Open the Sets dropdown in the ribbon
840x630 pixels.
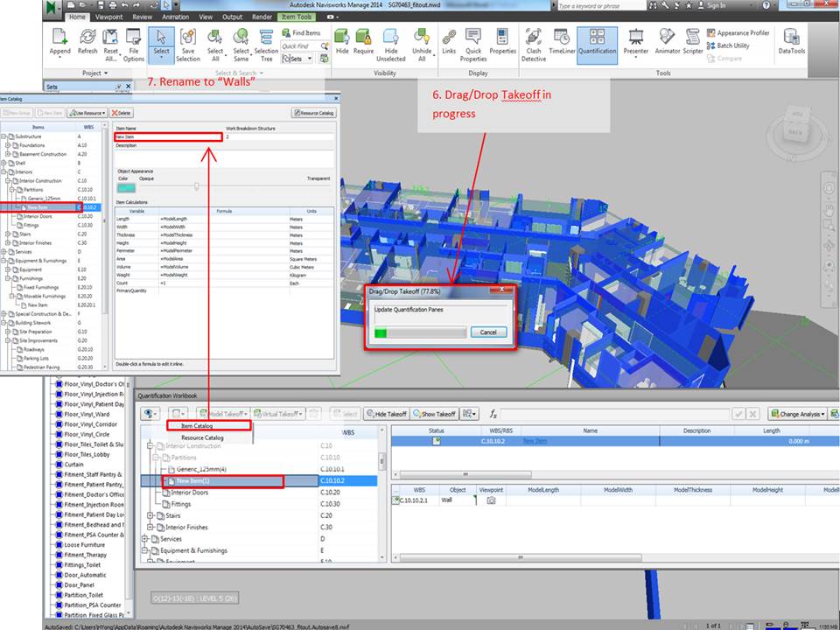pos(297,59)
